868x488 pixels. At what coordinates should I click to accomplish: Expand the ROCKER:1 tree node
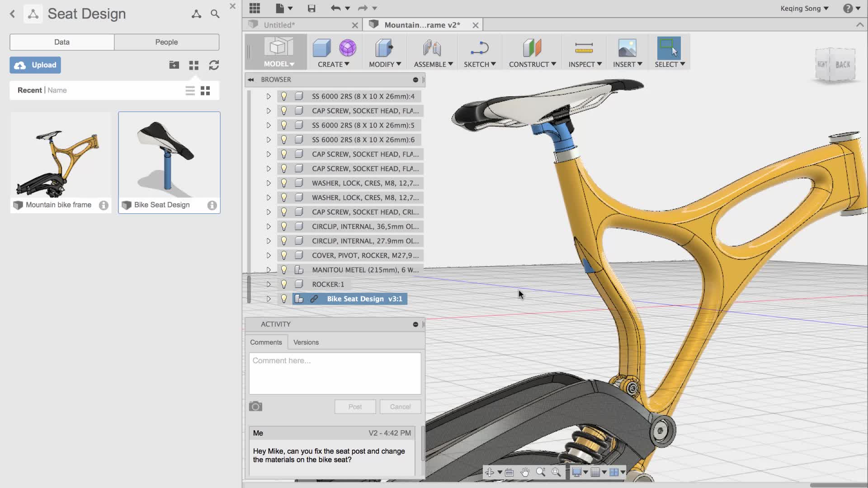269,284
